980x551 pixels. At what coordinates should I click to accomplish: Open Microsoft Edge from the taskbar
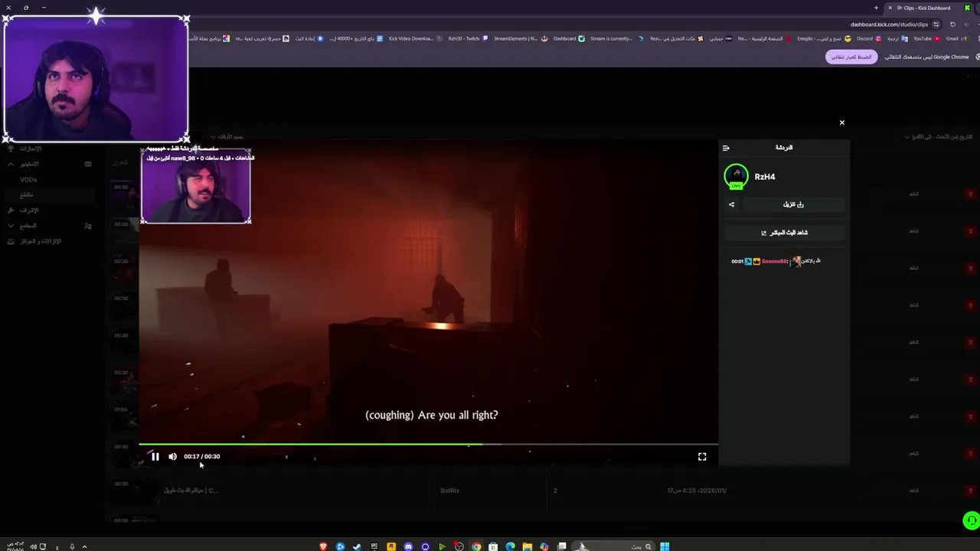coord(510,546)
